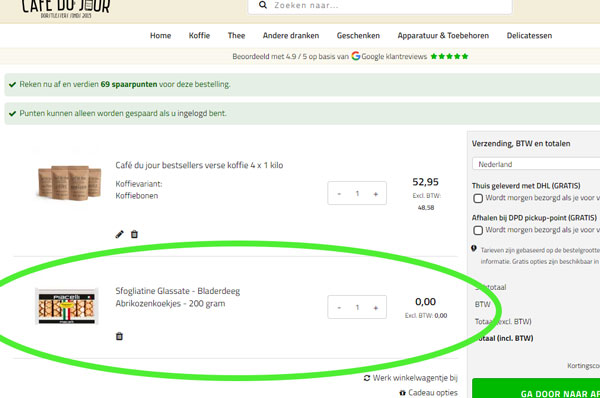This screenshot has height=398, width=600.
Task: Click the Café du Jour logo
Action: [66, 8]
